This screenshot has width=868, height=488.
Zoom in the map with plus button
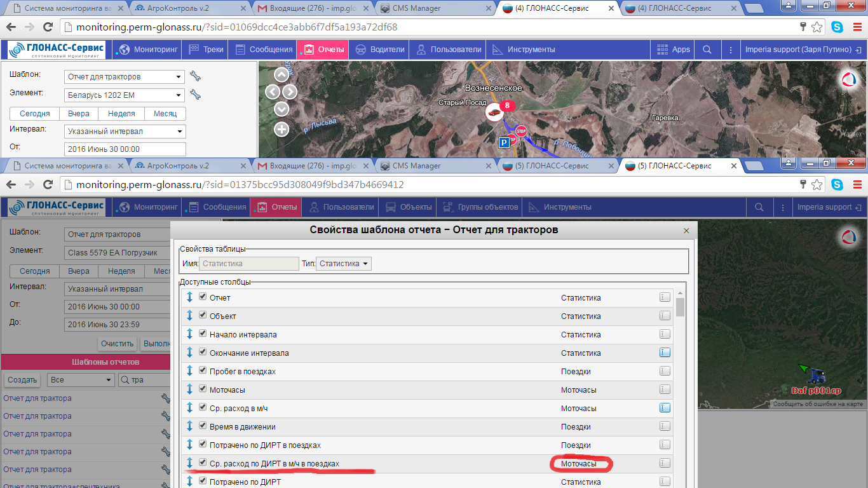(x=281, y=130)
